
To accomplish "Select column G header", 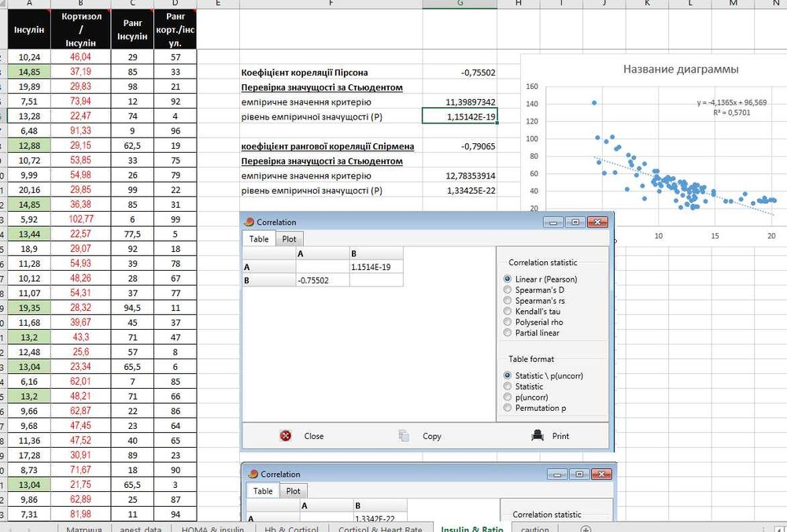I will point(460,3).
